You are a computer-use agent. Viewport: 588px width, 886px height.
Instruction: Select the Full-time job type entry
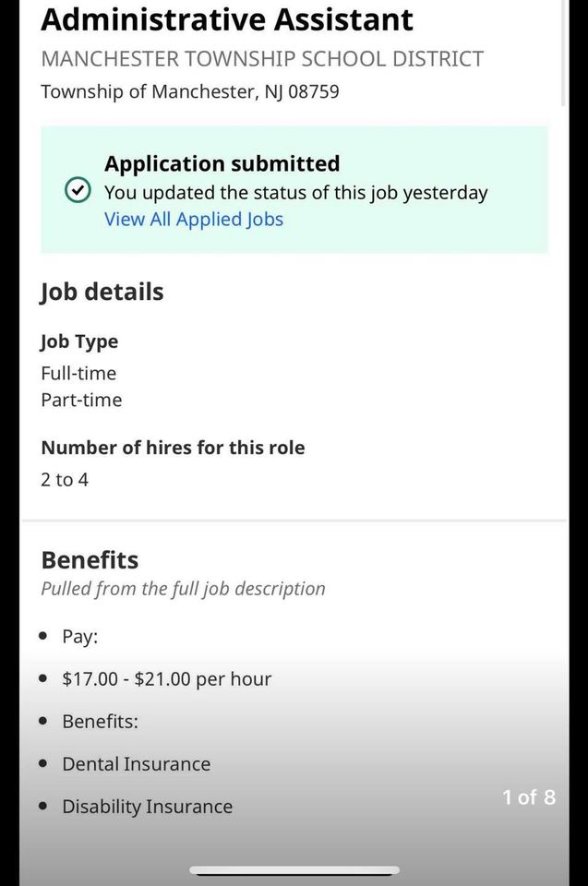(78, 373)
